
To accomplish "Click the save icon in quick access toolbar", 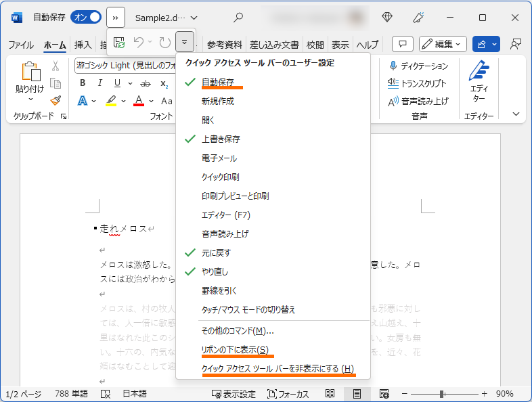I will coord(119,43).
